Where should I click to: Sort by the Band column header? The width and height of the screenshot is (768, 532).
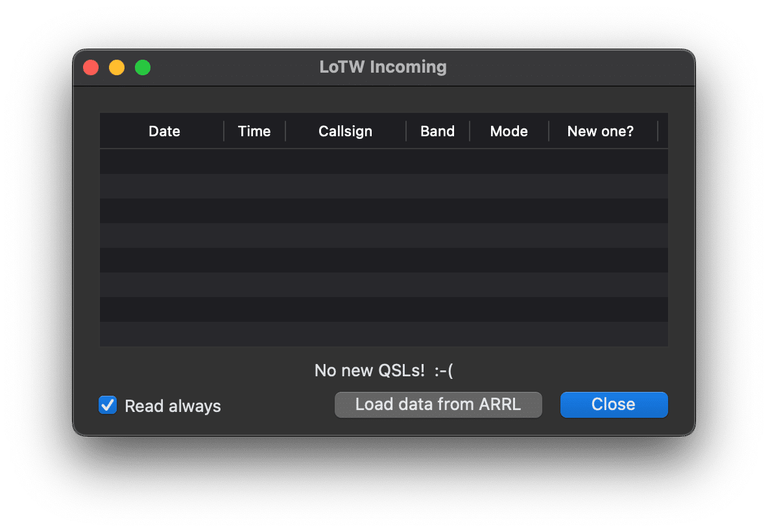tap(437, 131)
